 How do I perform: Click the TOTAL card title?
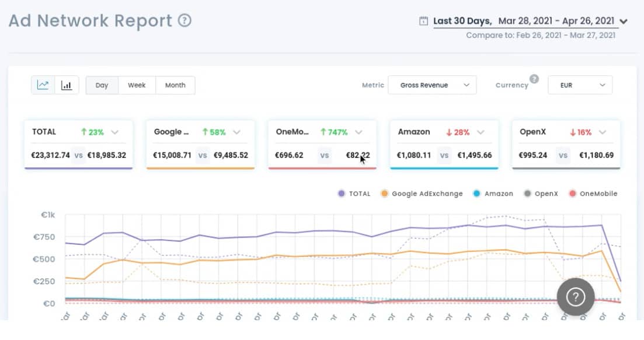click(44, 132)
